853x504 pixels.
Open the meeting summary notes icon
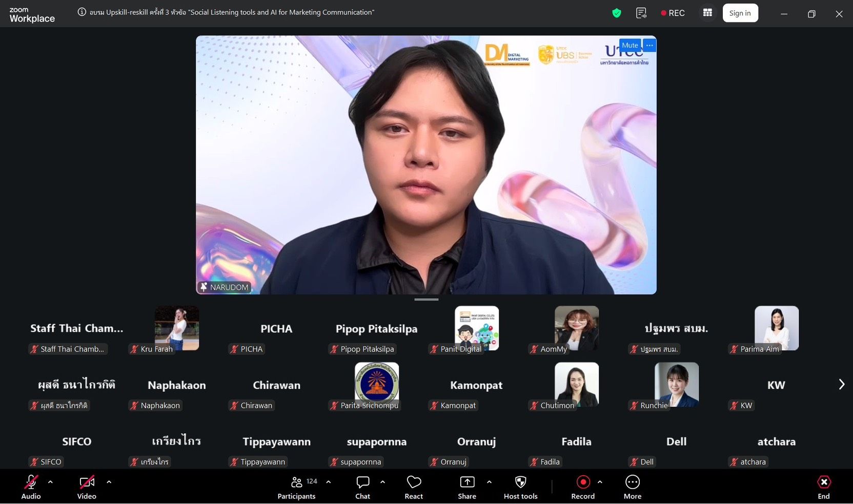click(641, 13)
